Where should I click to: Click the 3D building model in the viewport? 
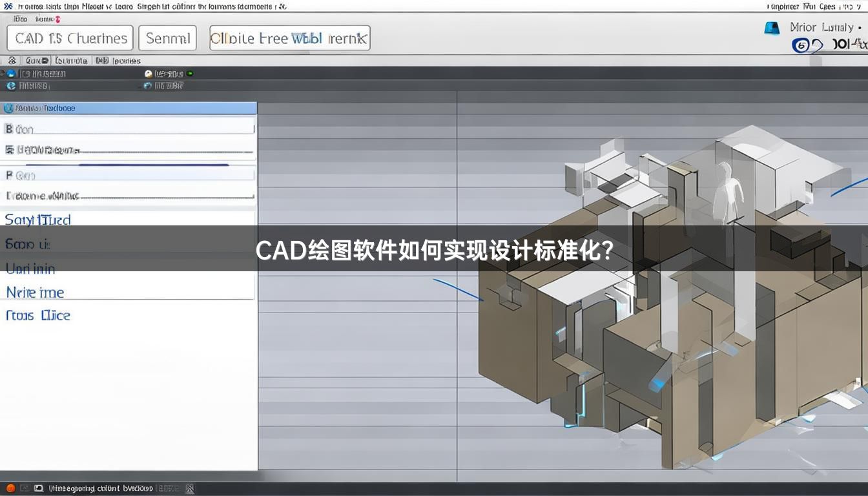(x=672, y=297)
